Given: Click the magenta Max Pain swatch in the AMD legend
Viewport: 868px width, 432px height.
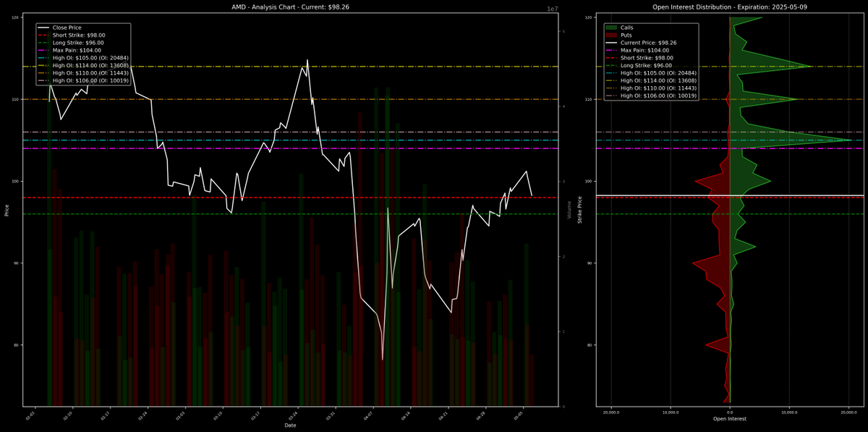Looking at the screenshot, I should coord(43,51).
